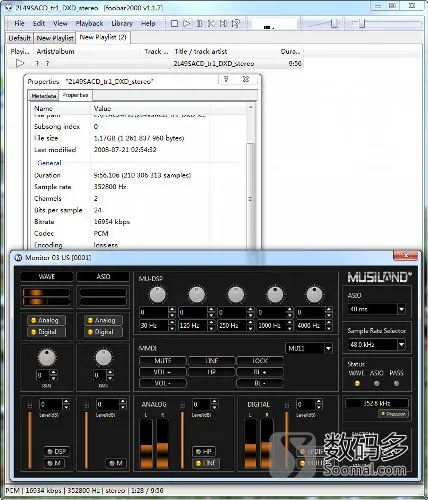Screen dimensions: 428x500
Task: Open the File menu
Action: pos(19,23)
